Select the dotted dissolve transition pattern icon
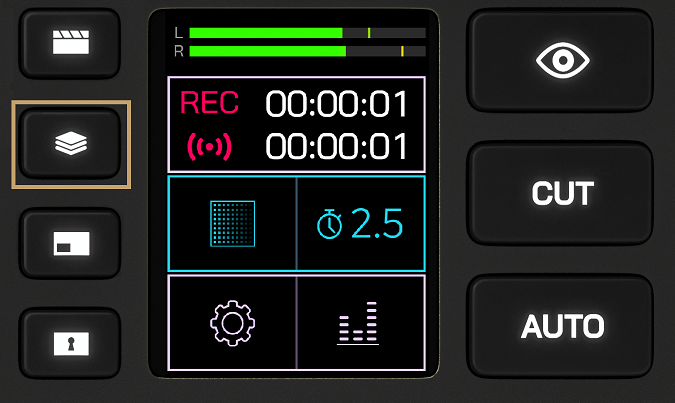This screenshot has width=675, height=403. click(x=232, y=224)
